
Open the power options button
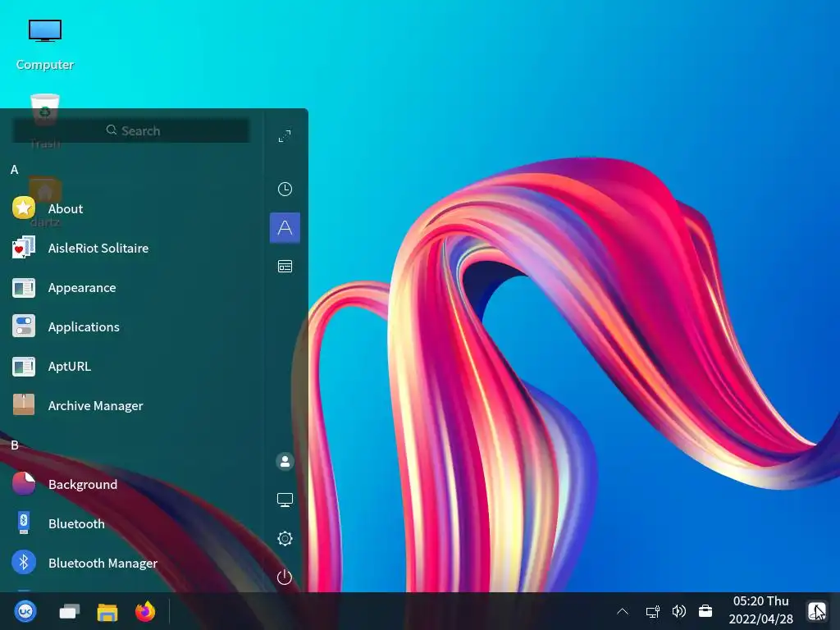(285, 577)
